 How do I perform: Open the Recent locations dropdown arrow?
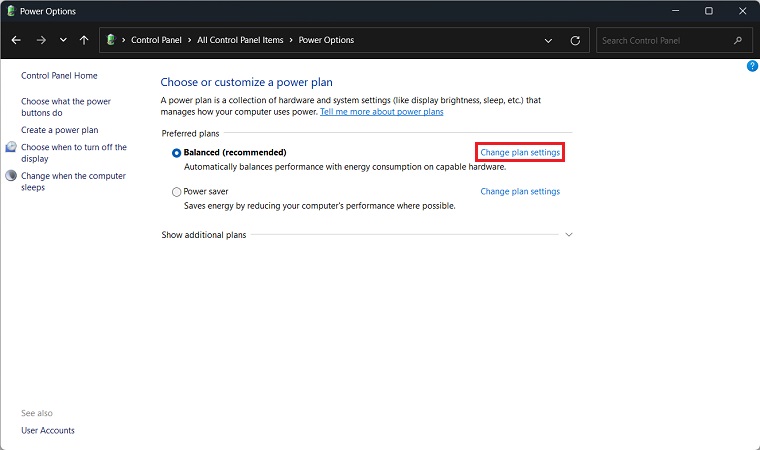63,40
